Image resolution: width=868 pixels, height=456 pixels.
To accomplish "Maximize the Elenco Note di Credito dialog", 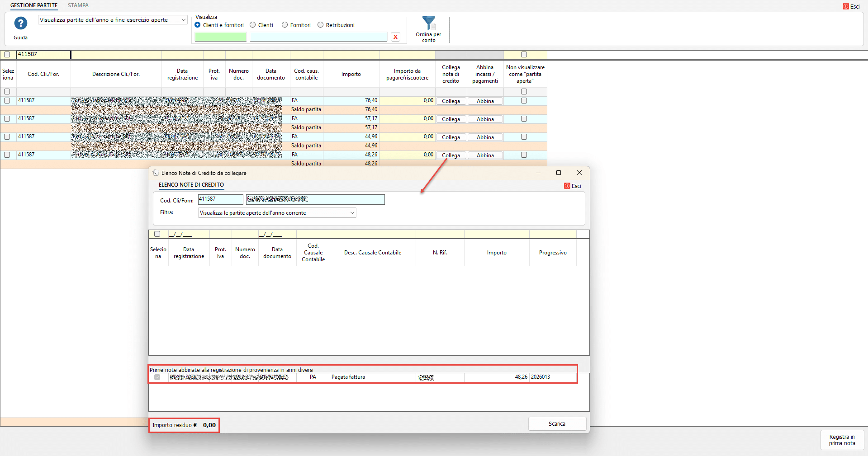I will pyautogui.click(x=559, y=173).
